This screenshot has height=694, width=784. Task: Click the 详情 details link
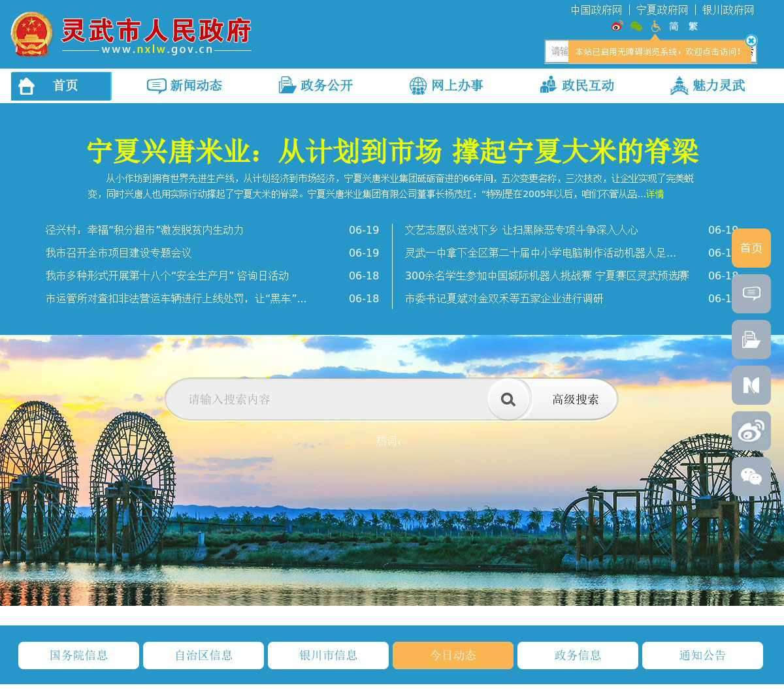(x=655, y=194)
